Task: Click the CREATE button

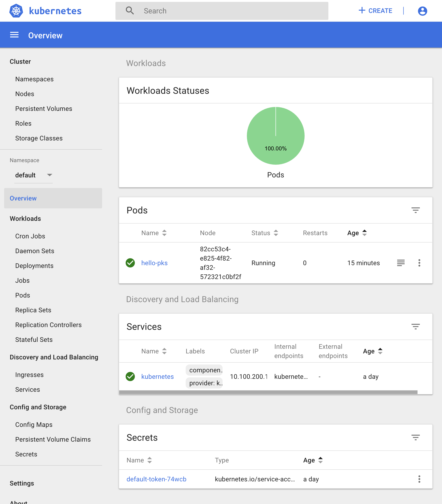Action: click(x=375, y=11)
